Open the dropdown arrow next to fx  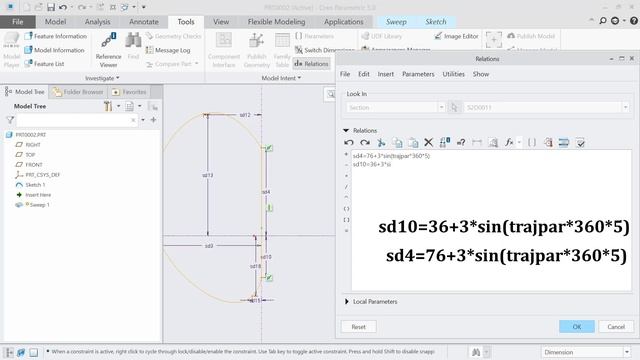(x=519, y=142)
